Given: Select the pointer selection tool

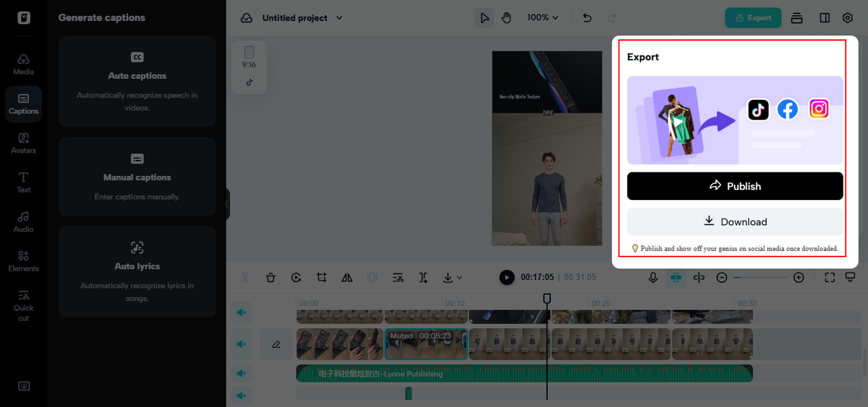Looking at the screenshot, I should pos(484,18).
